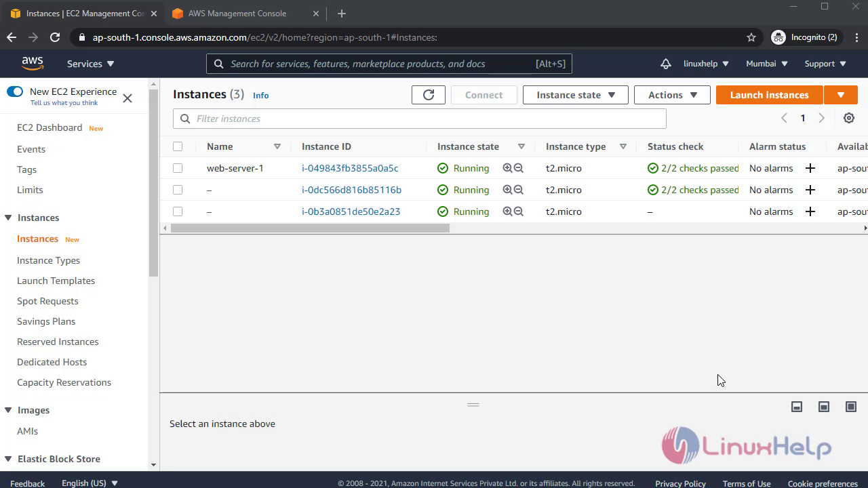This screenshot has width=868, height=488.
Task: Open Events in sidebar
Action: pos(31,149)
